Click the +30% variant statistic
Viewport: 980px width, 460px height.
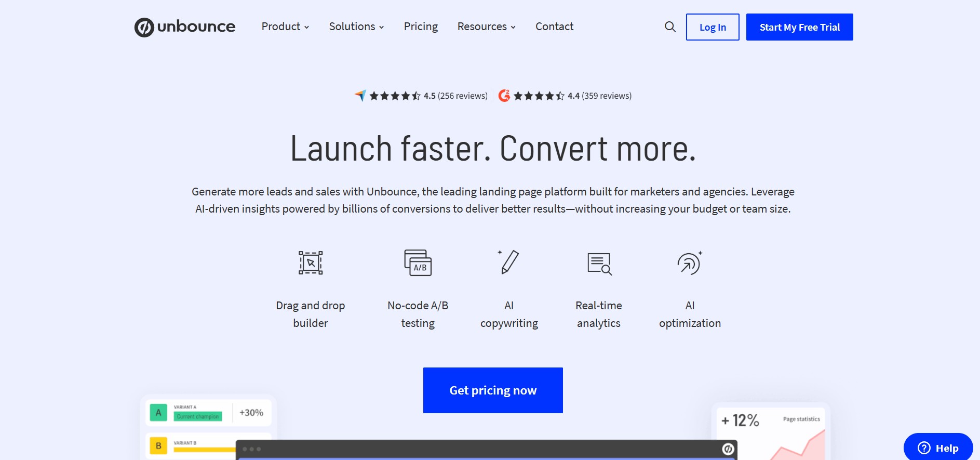[x=251, y=413]
